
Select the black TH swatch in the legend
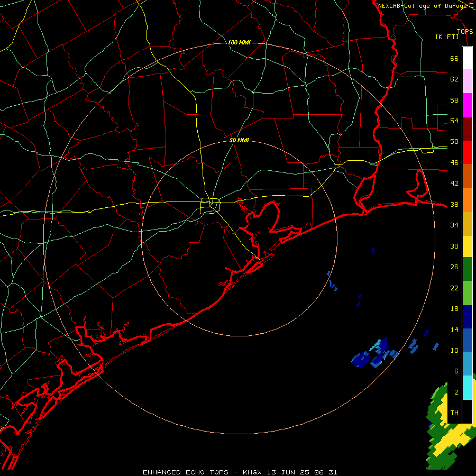(x=467, y=411)
